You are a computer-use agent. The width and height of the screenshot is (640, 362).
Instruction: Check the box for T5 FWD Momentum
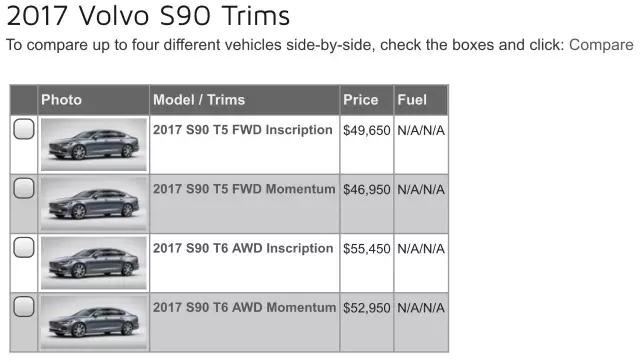[x=24, y=188]
